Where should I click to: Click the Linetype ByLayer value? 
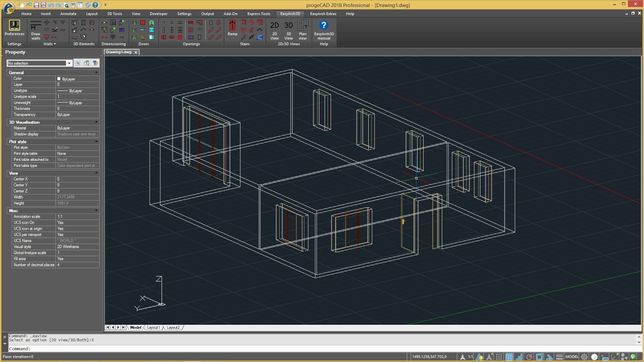click(x=77, y=90)
